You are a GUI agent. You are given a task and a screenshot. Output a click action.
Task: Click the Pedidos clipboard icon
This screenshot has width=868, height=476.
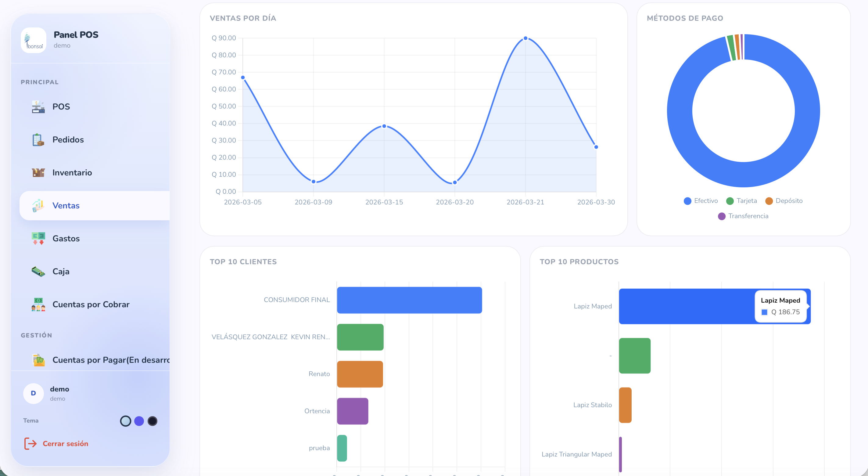[38, 140]
